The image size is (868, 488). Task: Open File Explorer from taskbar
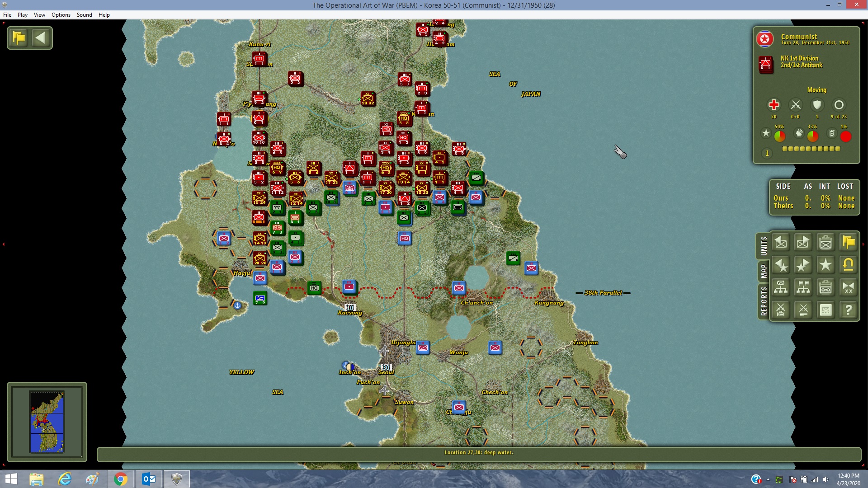37,479
